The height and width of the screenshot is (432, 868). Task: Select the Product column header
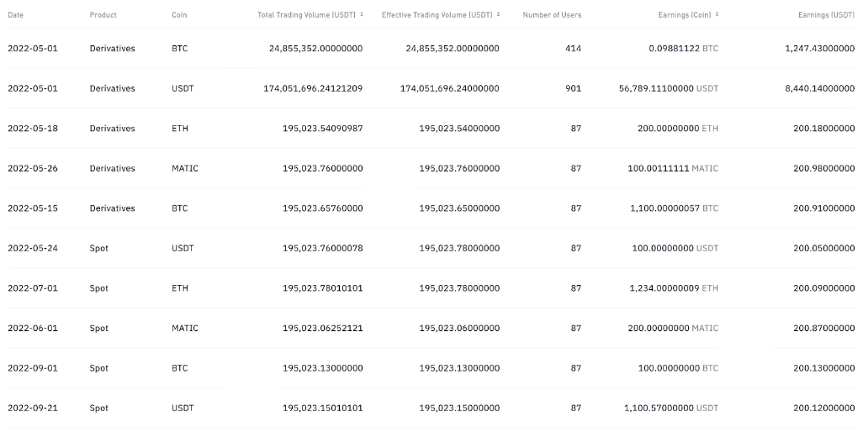(x=103, y=15)
